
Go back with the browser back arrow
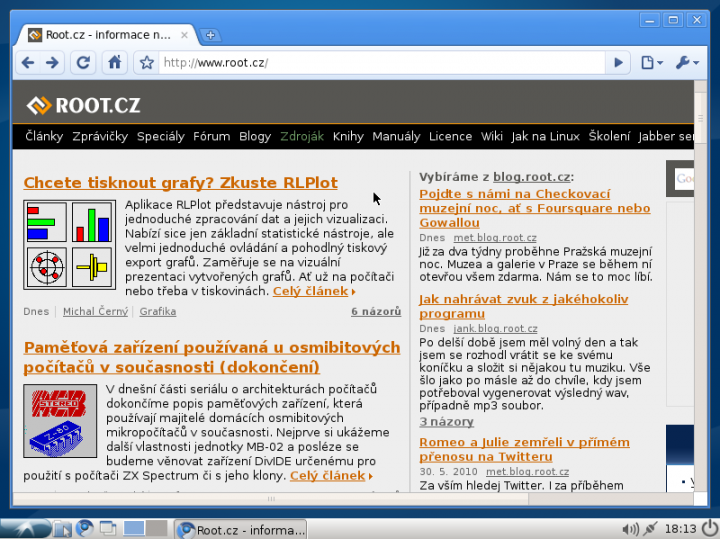28,62
